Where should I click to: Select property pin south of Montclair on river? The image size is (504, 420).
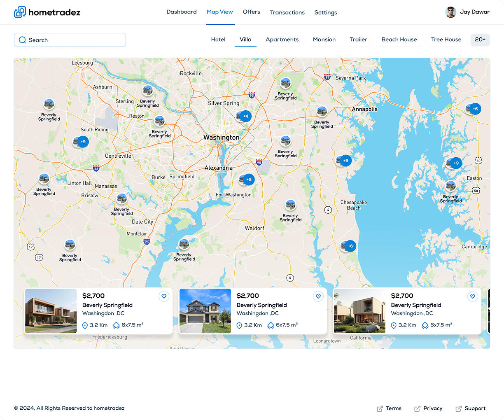[184, 244]
